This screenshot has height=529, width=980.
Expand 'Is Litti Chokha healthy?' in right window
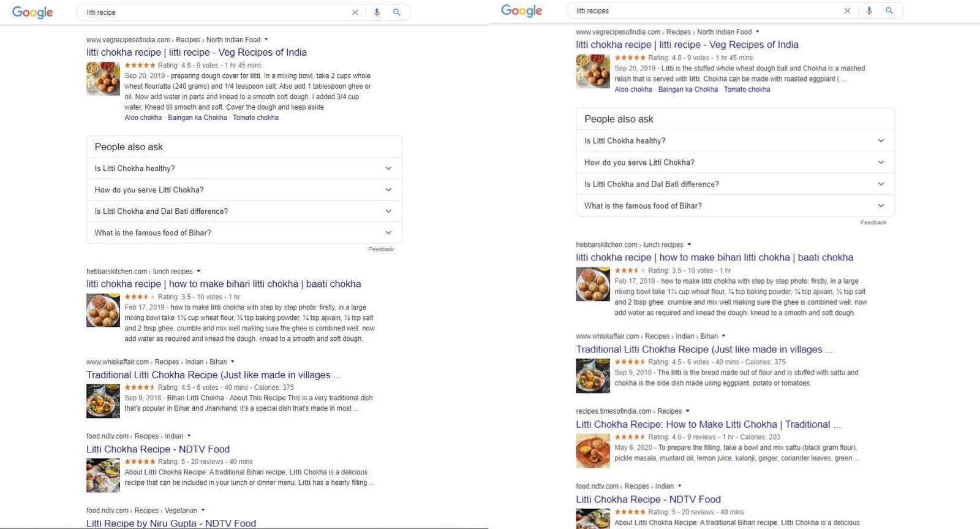(735, 141)
